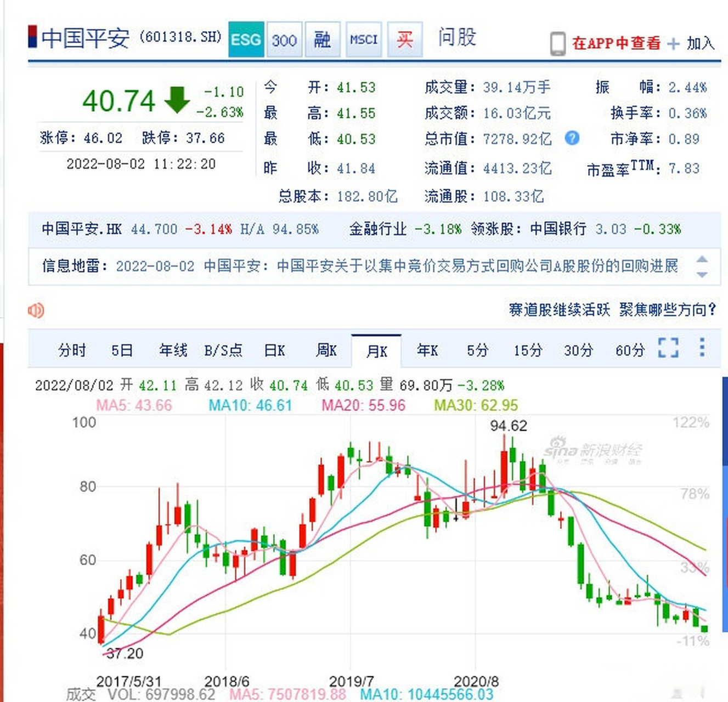Viewport: 728px width, 702px height.
Task: Click the 总市值 value 7278.92亿
Action: (517, 139)
